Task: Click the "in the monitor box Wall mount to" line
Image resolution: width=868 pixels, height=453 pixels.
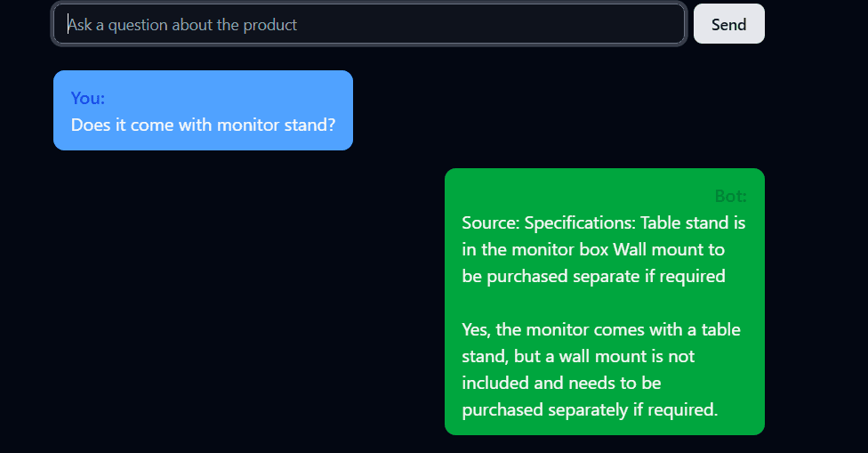Action: (593, 249)
